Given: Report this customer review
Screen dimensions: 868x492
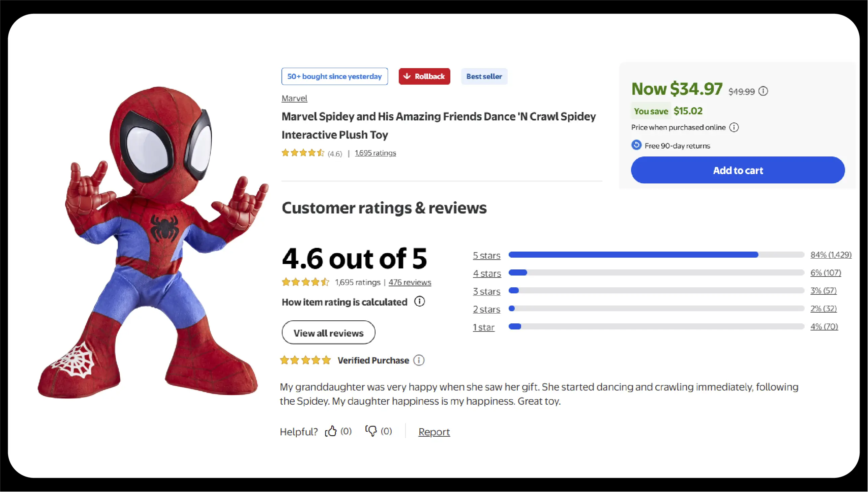Looking at the screenshot, I should 434,432.
